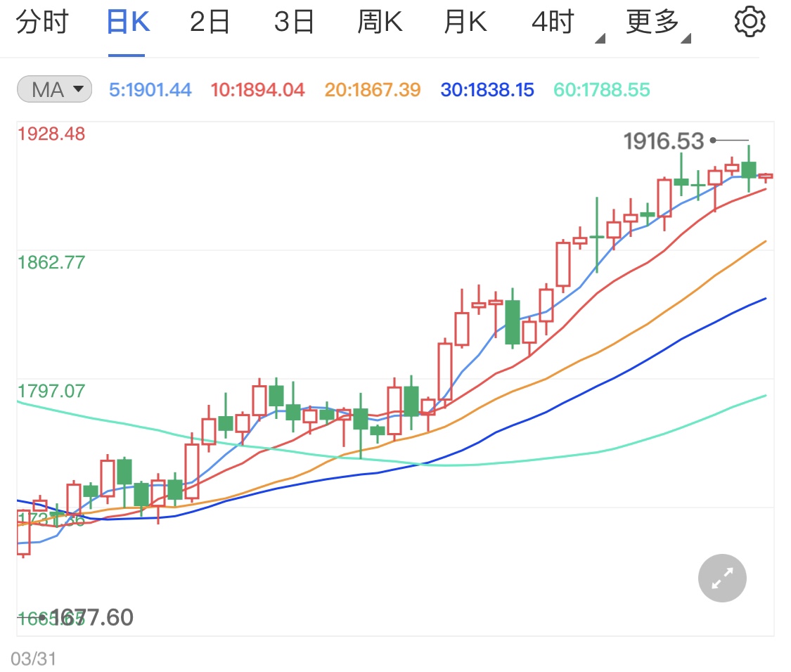Click the low price label 1677.60

point(92,617)
